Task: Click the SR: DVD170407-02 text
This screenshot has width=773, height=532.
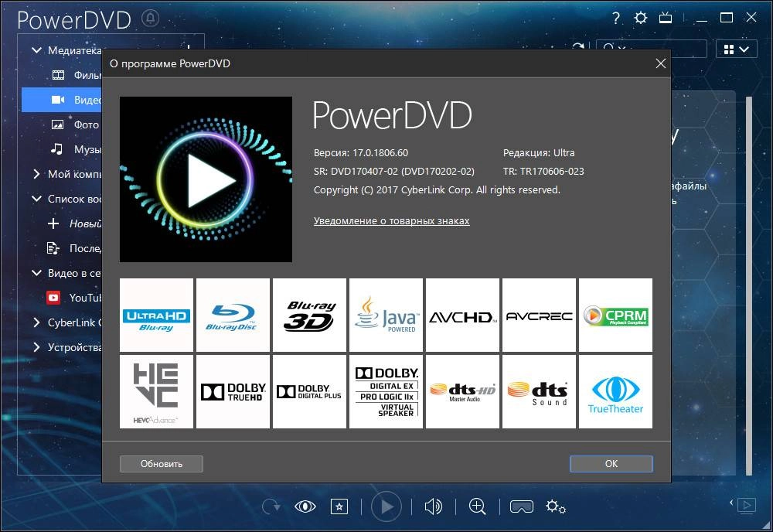Action: (x=394, y=172)
